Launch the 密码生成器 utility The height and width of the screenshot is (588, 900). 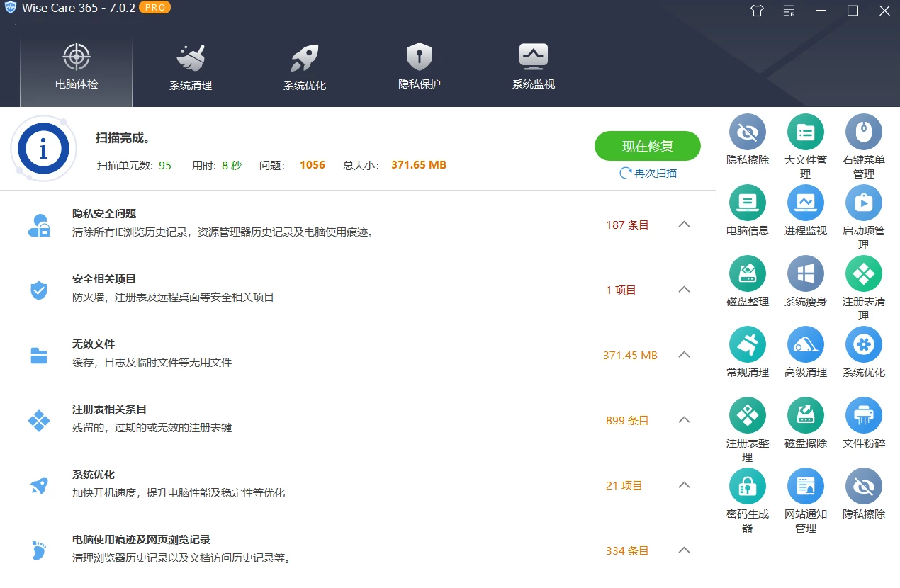(748, 487)
